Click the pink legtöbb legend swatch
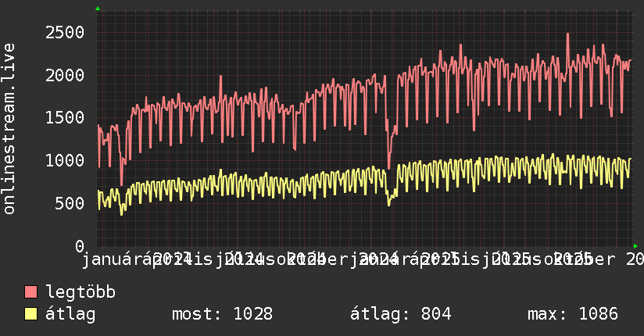The height and width of the screenshot is (336, 644). coord(30,292)
